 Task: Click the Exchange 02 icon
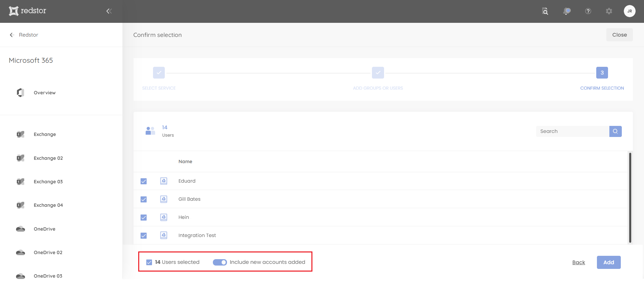tap(21, 158)
